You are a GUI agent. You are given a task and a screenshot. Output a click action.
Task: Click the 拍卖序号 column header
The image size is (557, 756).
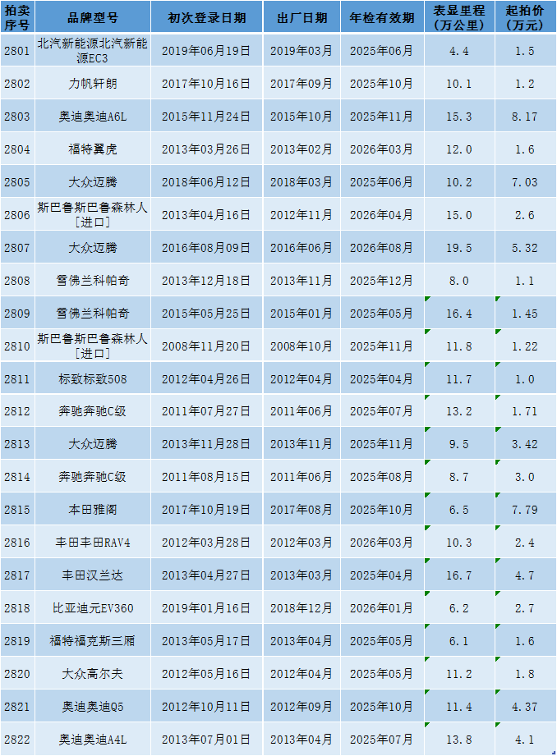17,17
